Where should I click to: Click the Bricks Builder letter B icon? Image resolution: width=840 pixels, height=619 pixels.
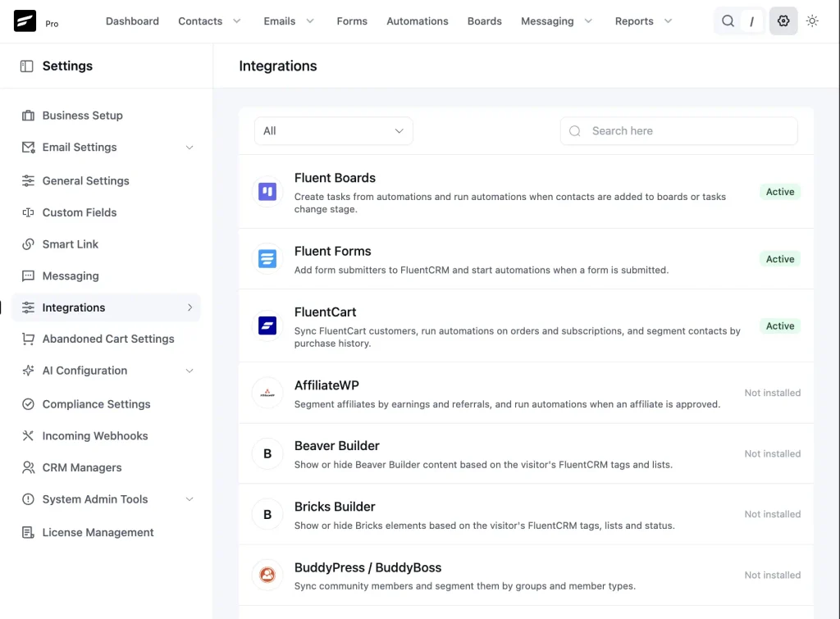[267, 514]
